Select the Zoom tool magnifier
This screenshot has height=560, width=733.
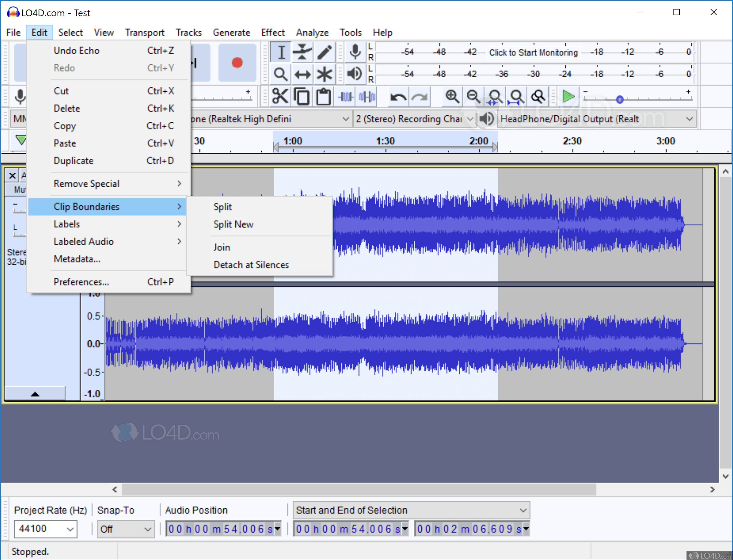[281, 74]
